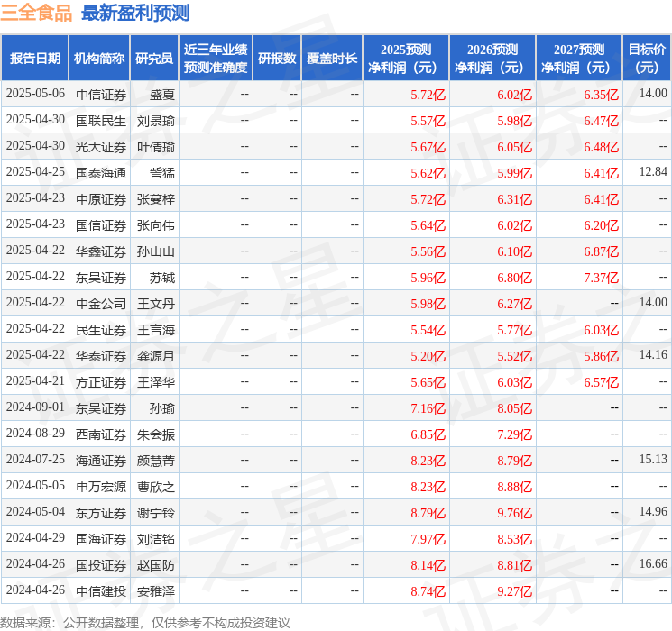Click the 研报数 column header
Viewport: 672px width, 631px height.
click(x=277, y=58)
